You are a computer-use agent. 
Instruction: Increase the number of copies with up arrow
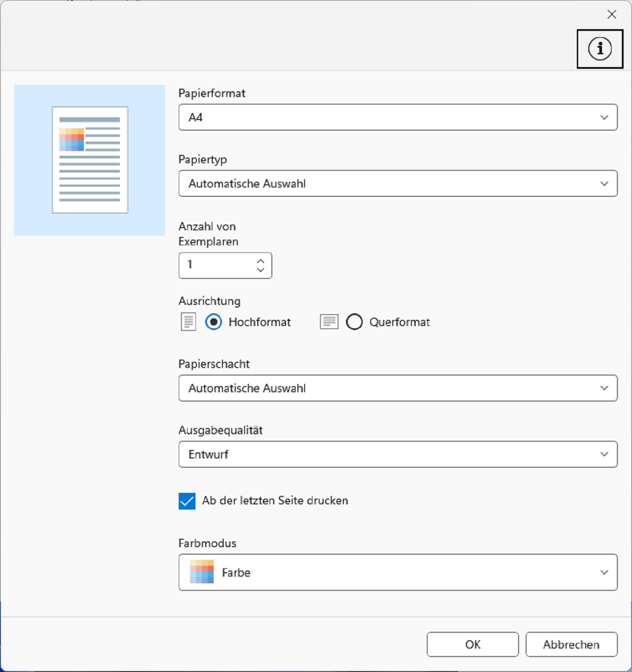pos(260,261)
